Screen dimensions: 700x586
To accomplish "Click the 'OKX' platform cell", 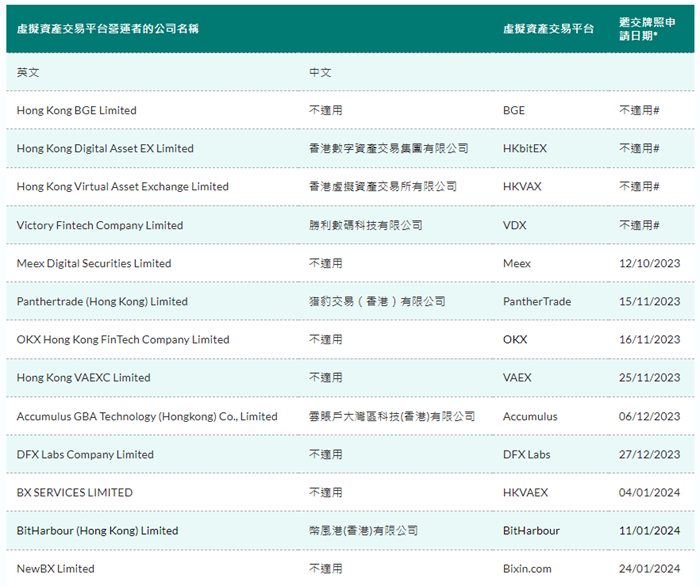I will tap(515, 340).
